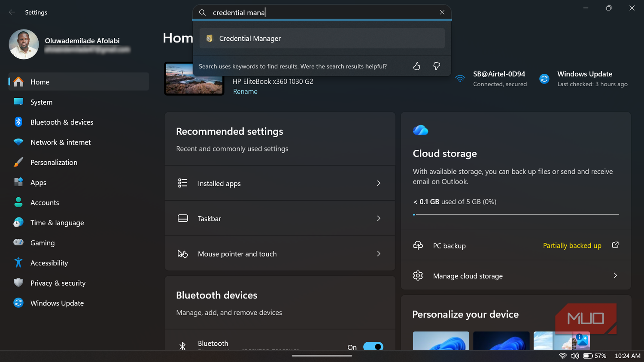
Task: Click the battery 57% indicator
Action: click(595, 356)
